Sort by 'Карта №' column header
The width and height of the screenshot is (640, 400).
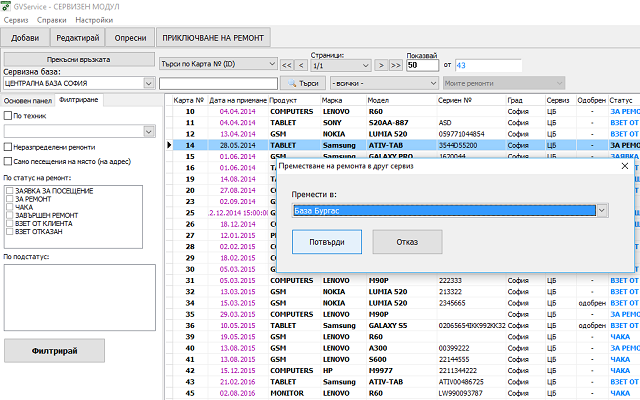coord(188,100)
